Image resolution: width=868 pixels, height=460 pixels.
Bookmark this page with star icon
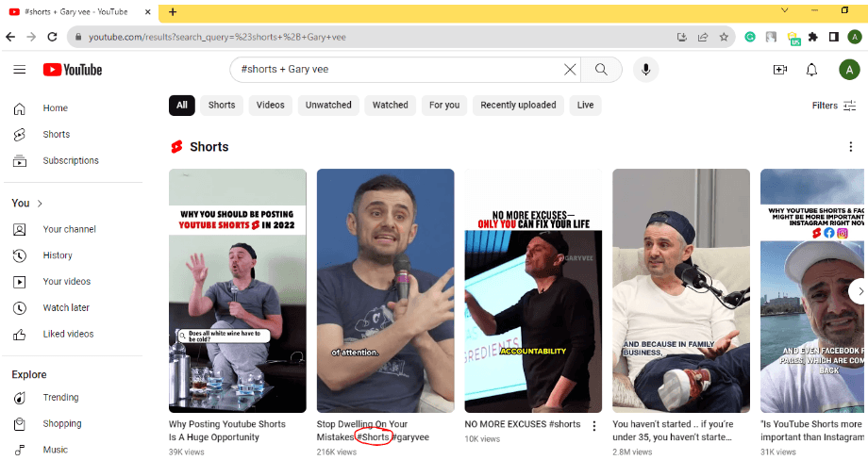coord(724,37)
